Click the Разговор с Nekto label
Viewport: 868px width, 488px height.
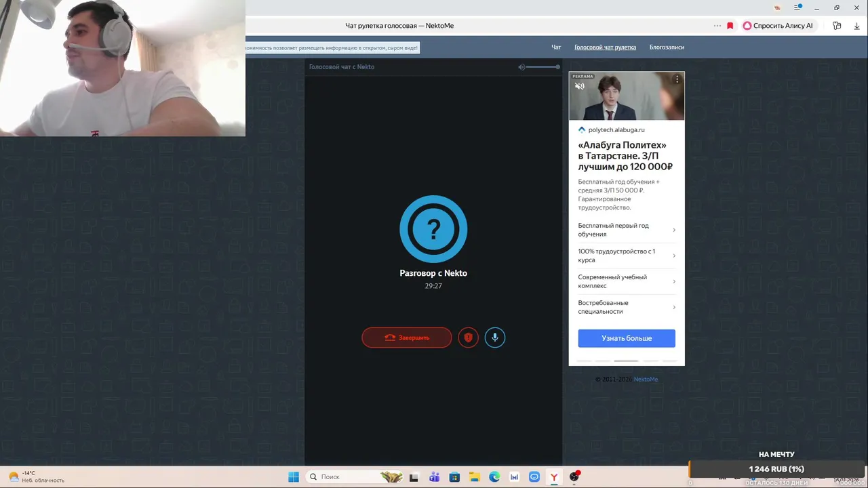[433, 273]
